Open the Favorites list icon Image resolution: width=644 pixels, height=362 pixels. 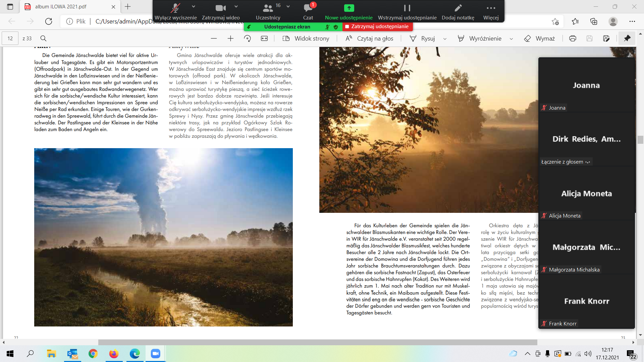tap(575, 21)
